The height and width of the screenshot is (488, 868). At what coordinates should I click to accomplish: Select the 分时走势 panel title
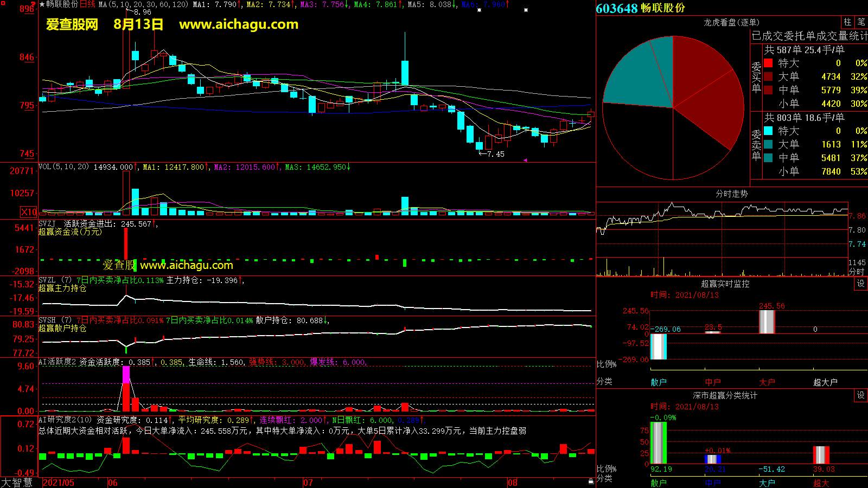pyautogui.click(x=731, y=194)
